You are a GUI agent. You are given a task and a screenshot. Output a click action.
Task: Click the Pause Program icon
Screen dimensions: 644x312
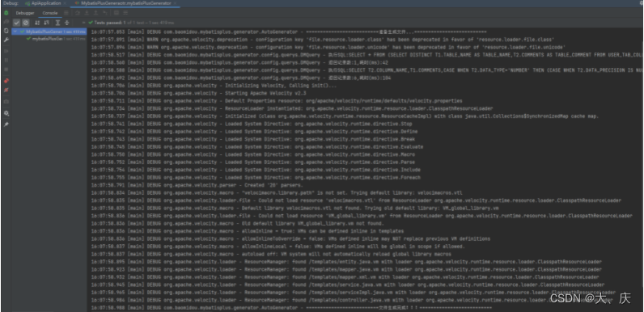point(6,60)
